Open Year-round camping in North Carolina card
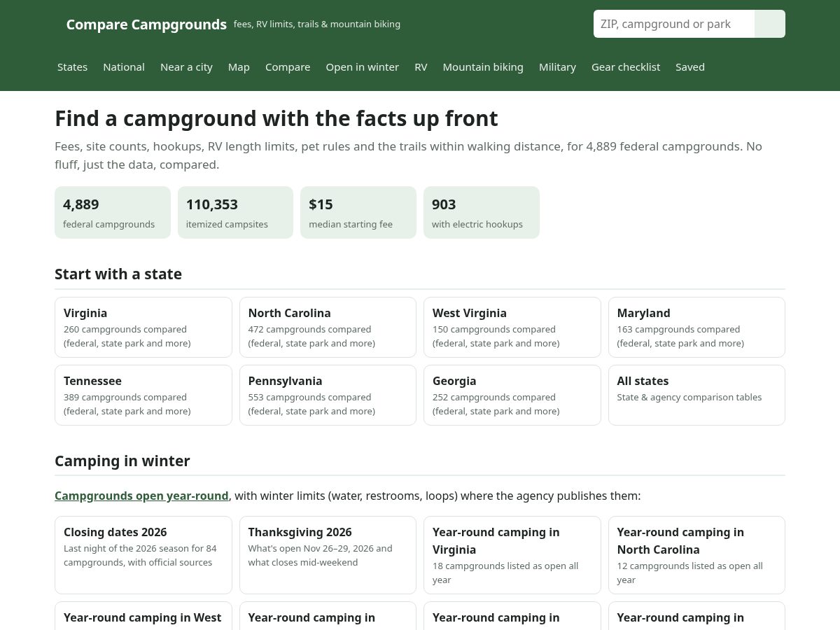The height and width of the screenshot is (630, 840). point(696,555)
